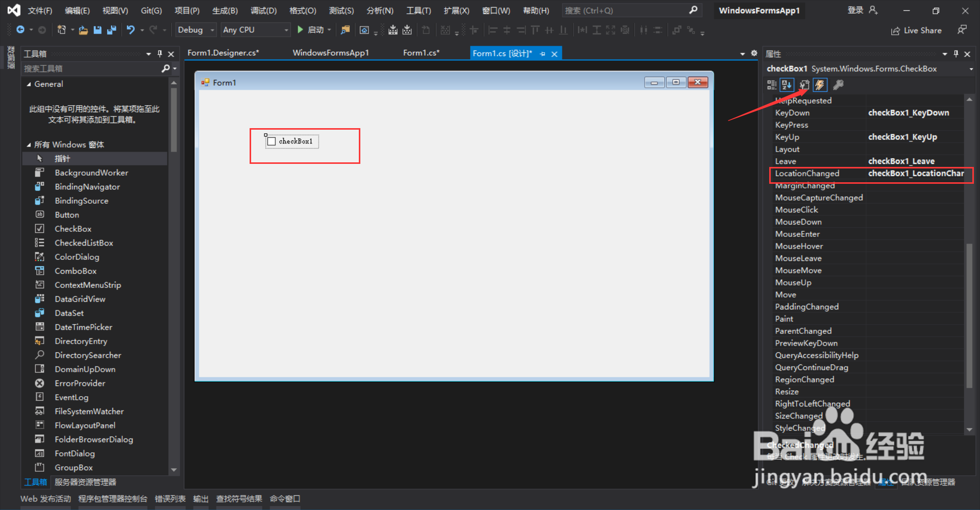Open the 文件(F) menu

tap(40, 10)
